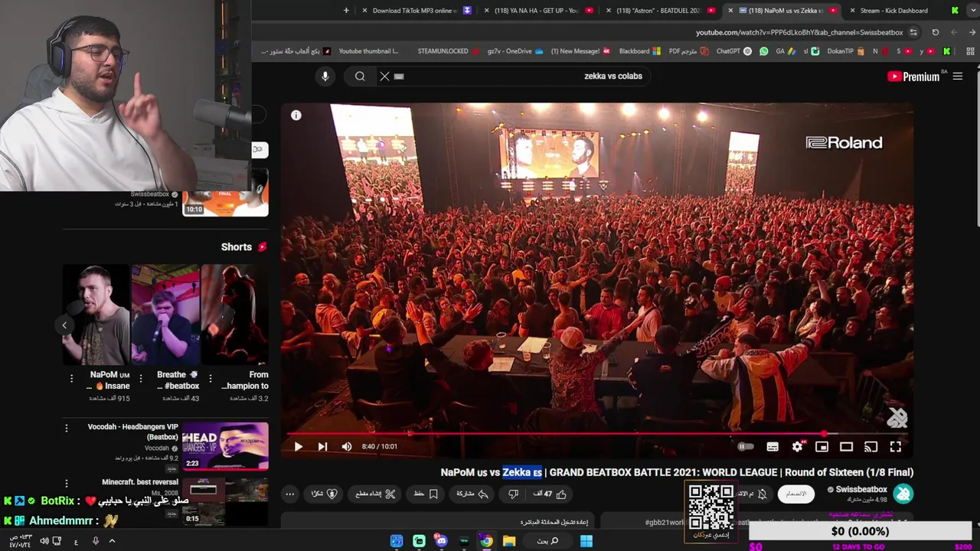Open the 'Youtube thumbnail' bookmark
The width and height of the screenshot is (980, 551).
[367, 51]
